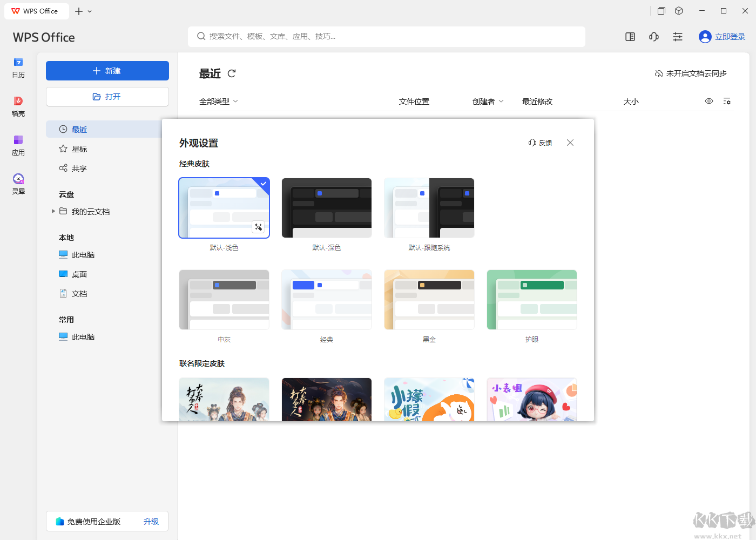Switch to the 共享 shared section
The width and height of the screenshot is (756, 540).
[79, 168]
